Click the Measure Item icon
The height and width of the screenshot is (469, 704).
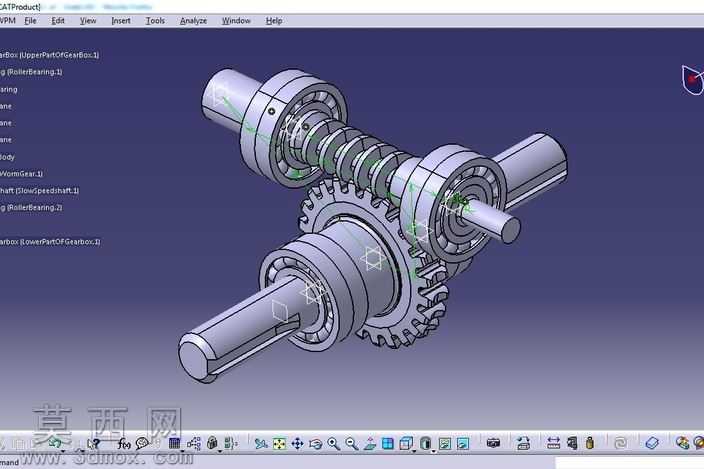pos(572,443)
